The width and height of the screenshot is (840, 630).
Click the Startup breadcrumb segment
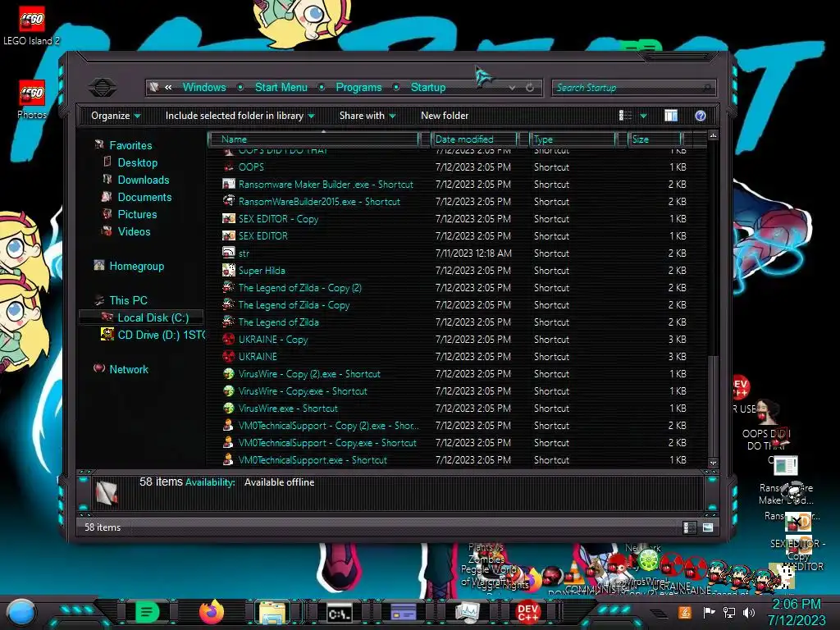pyautogui.click(x=428, y=87)
